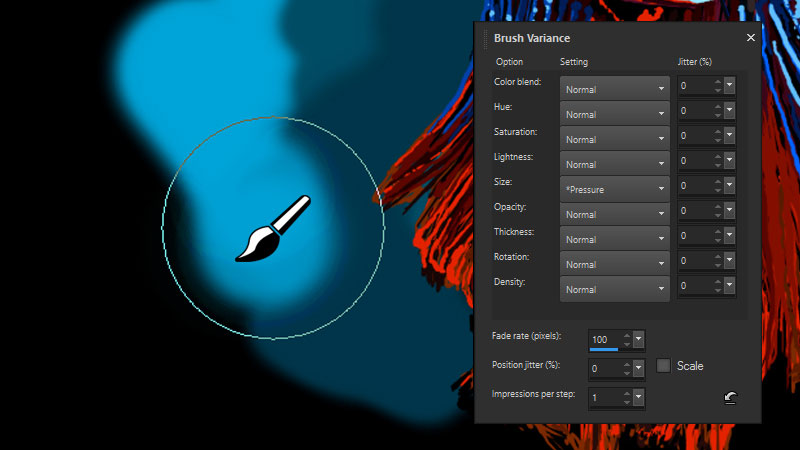Open Color blend jitter slider popup arrow
Image resolution: width=800 pixels, height=450 pixels.
coord(730,86)
